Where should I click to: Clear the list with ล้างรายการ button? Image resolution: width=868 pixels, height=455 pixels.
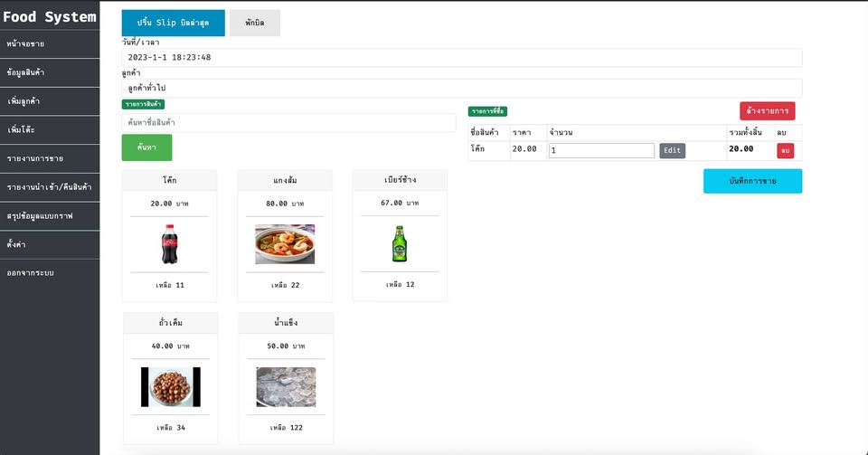[x=767, y=111]
